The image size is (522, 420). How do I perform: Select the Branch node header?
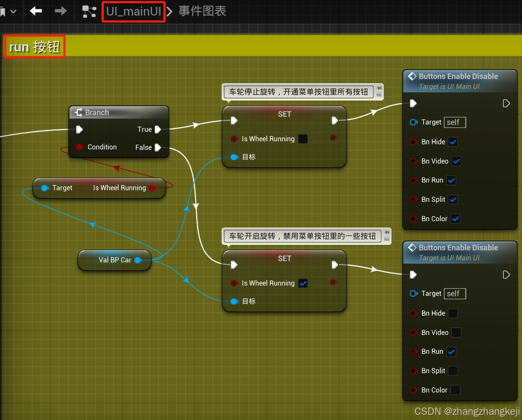[119, 113]
